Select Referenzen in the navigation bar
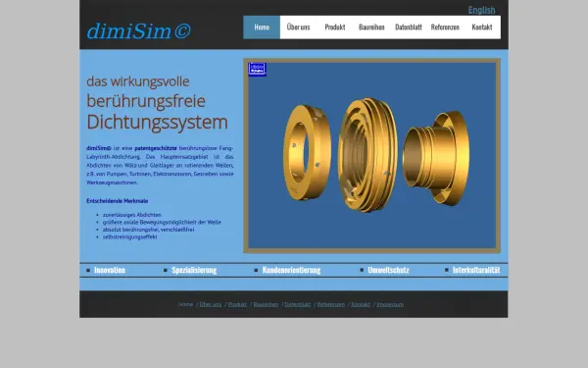Image resolution: width=588 pixels, height=368 pixels. tap(445, 27)
